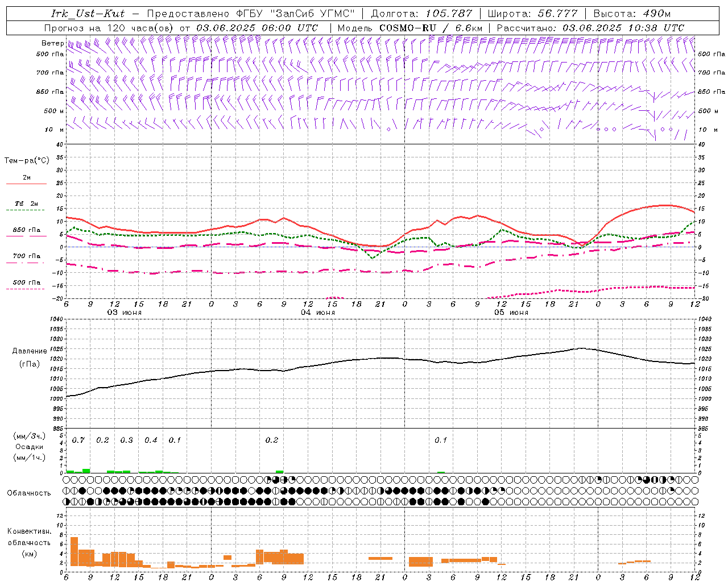The width and height of the screenshot is (728, 582).
Task: Click the 'Осадки' precipitation label
Action: tap(30, 447)
